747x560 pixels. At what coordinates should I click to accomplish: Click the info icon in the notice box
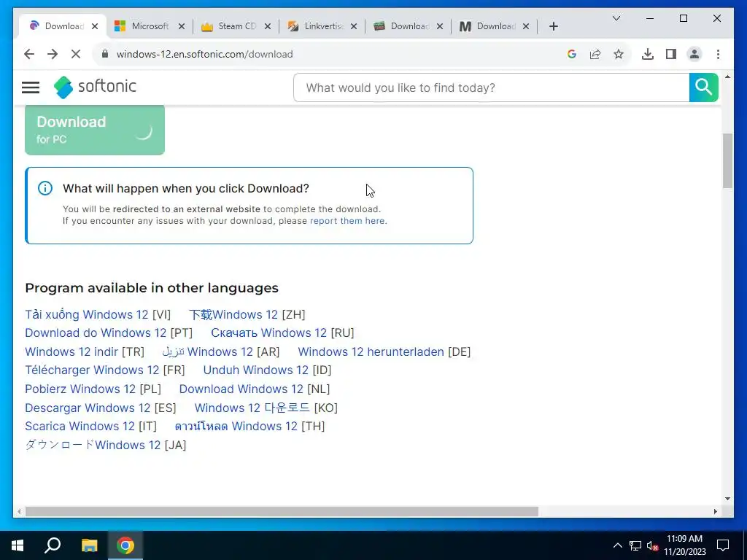45,188
